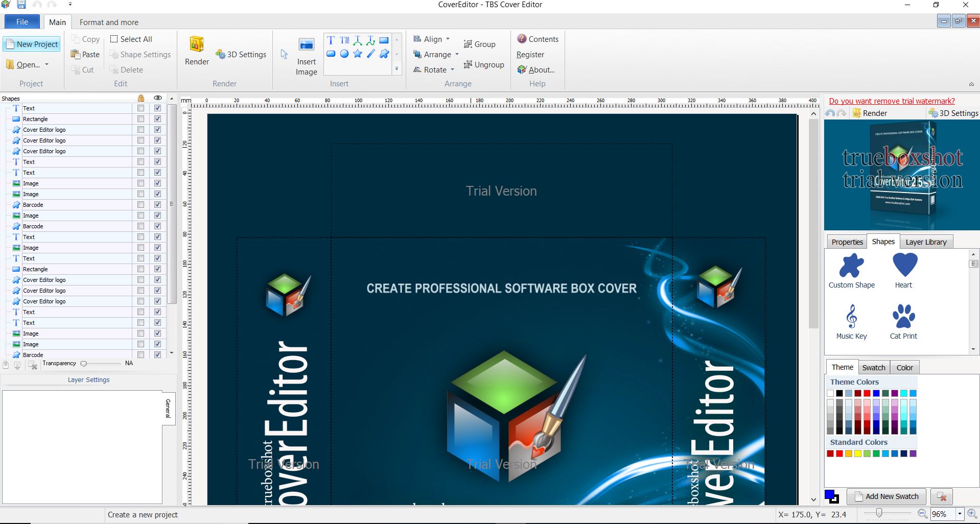The width and height of the screenshot is (980, 524).
Task: Click the Insert Image icon
Action: click(306, 45)
